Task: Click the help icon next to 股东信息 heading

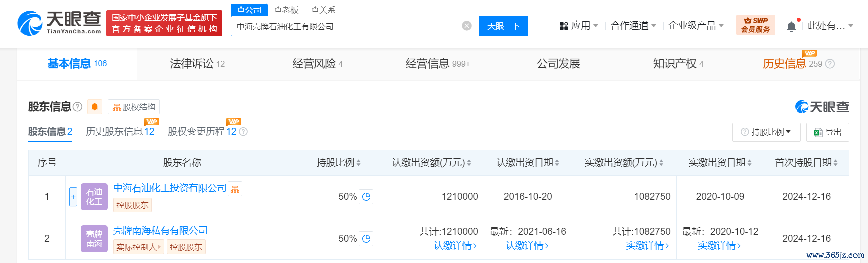Action: tap(77, 107)
